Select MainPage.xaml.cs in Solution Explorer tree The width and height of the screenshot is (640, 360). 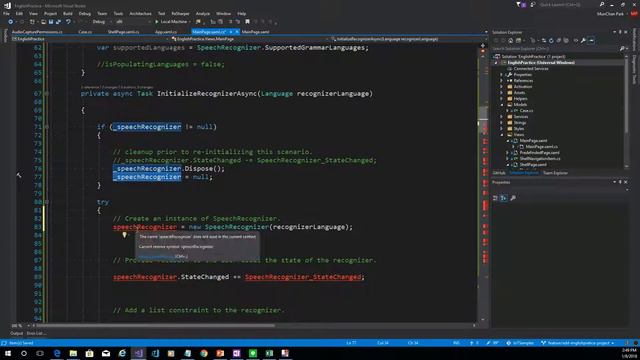(x=541, y=147)
